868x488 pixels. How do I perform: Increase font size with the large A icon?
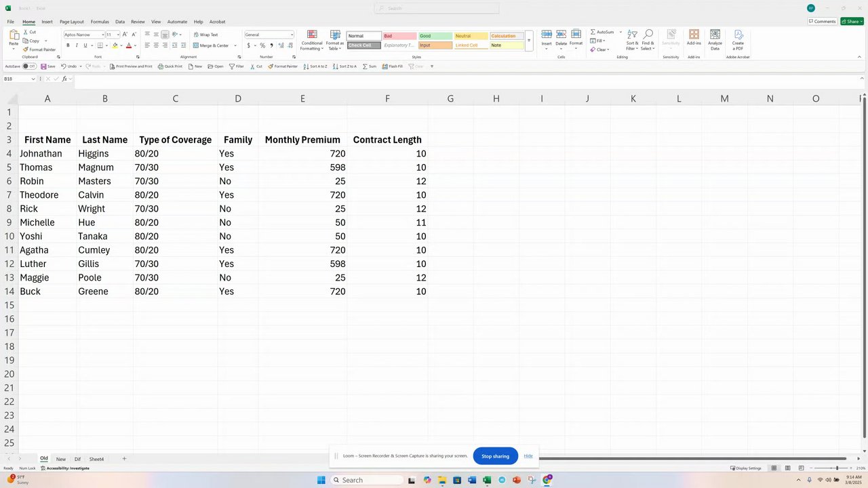[x=125, y=34]
